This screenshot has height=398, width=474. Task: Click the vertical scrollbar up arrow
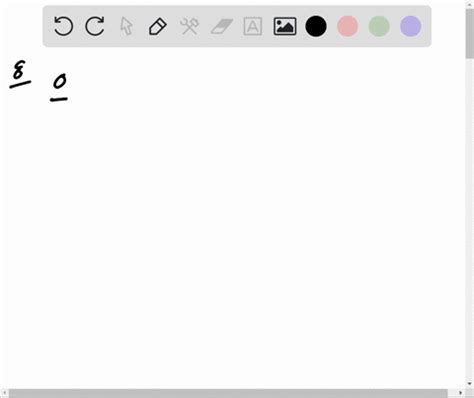click(470, 3)
